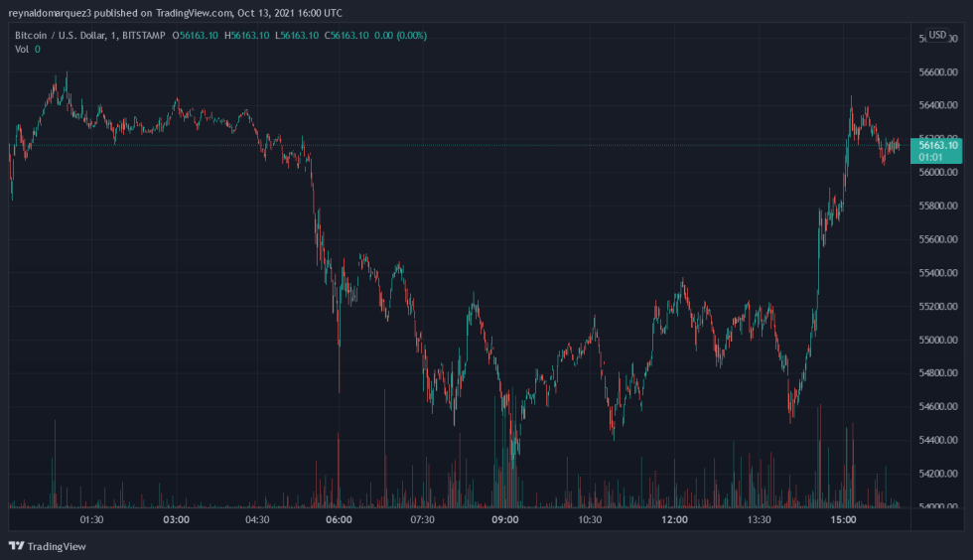Click the USD currency button
Image resolution: width=973 pixels, height=560 pixels.
pos(937,35)
